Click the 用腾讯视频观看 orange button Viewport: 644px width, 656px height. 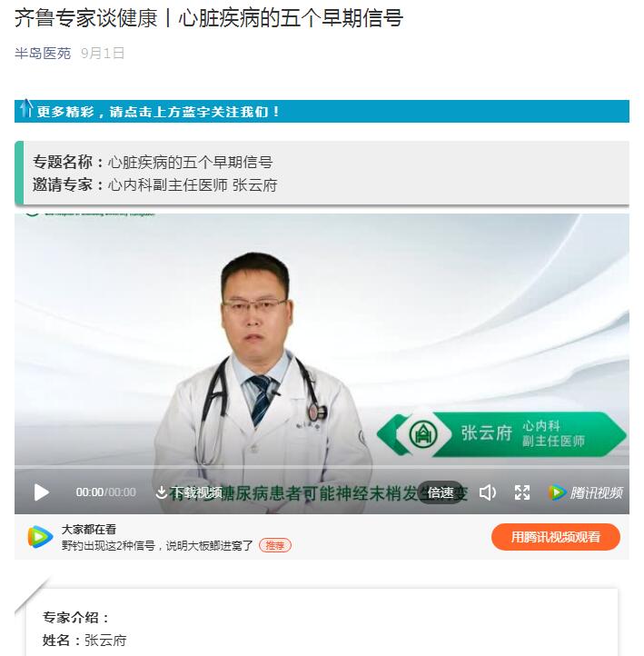point(556,537)
